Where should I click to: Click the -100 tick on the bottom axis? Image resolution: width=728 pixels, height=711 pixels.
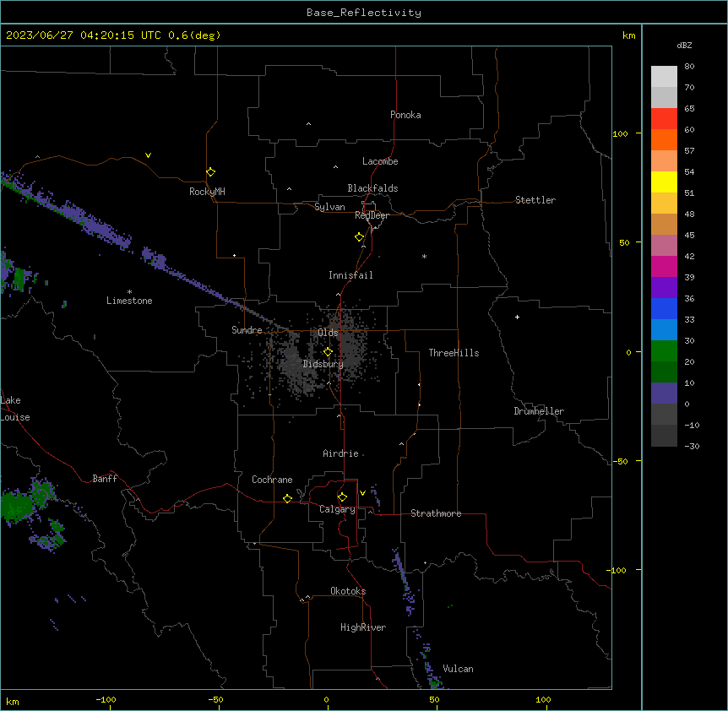(106, 699)
